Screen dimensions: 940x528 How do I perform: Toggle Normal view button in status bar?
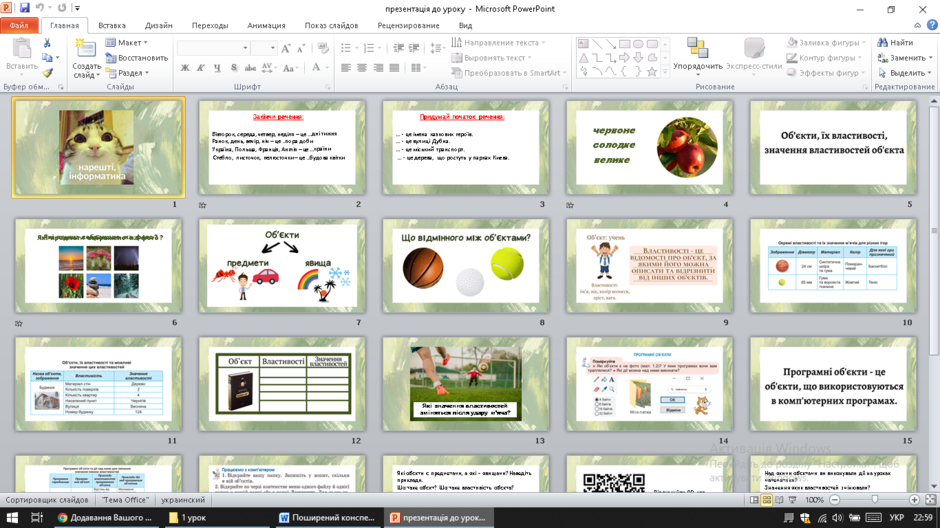754,500
